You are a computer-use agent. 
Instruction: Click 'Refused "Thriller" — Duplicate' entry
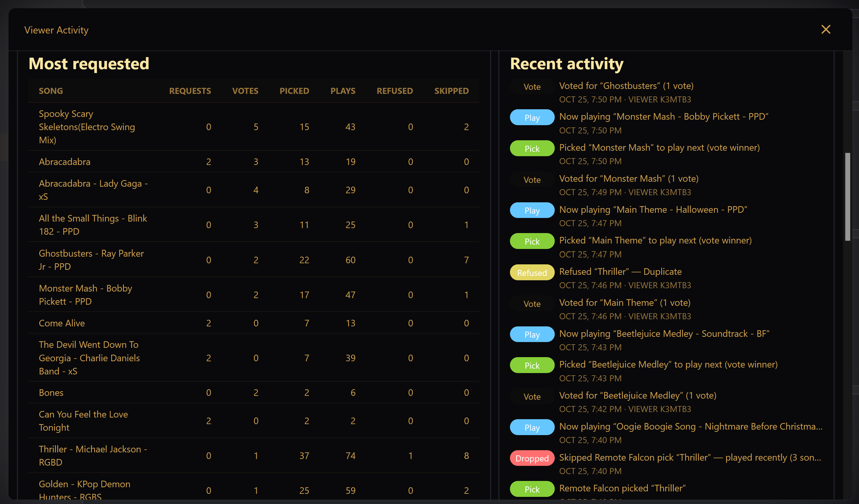(620, 271)
